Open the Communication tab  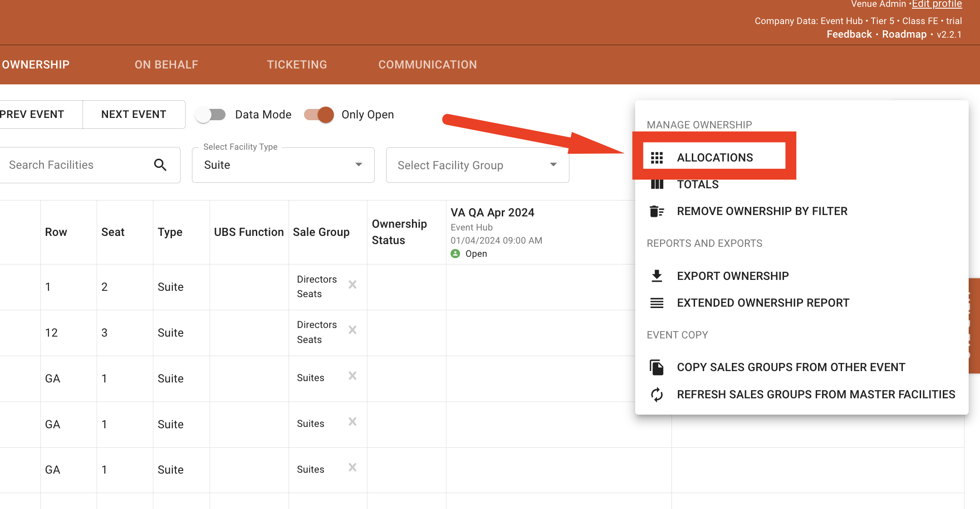pos(427,64)
